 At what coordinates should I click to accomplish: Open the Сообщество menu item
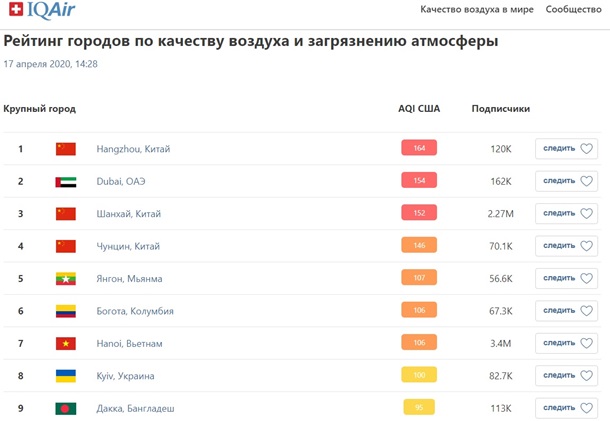574,9
